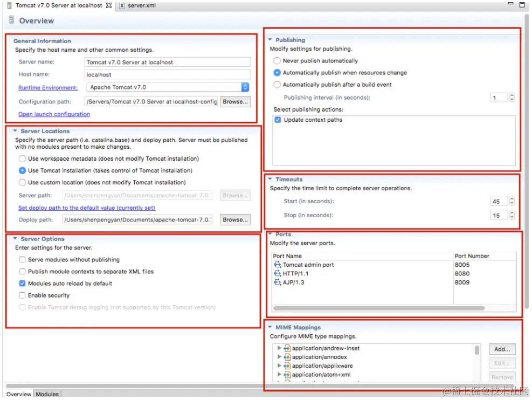Click the 8005 port number cell
Viewport: 532px width, 400px height.
pos(462,265)
